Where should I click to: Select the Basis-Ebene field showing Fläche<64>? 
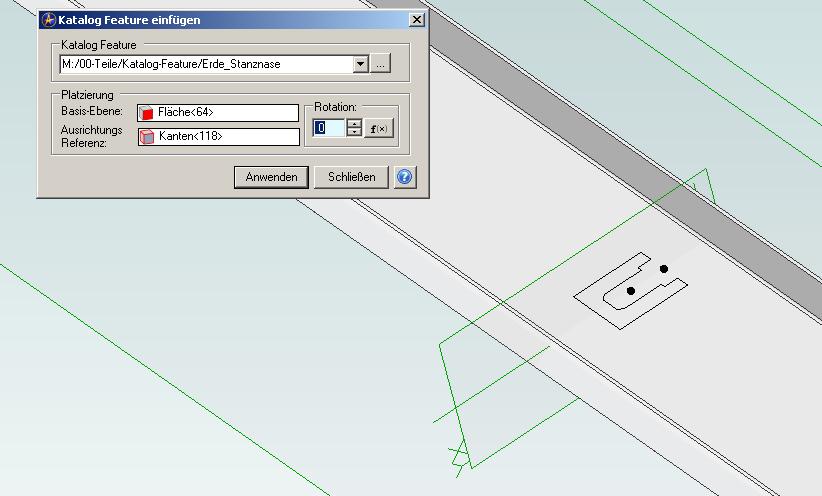coord(218,113)
